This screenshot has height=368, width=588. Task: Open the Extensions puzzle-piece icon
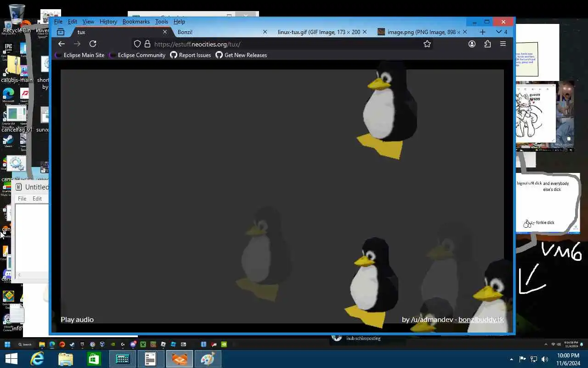pos(487,44)
